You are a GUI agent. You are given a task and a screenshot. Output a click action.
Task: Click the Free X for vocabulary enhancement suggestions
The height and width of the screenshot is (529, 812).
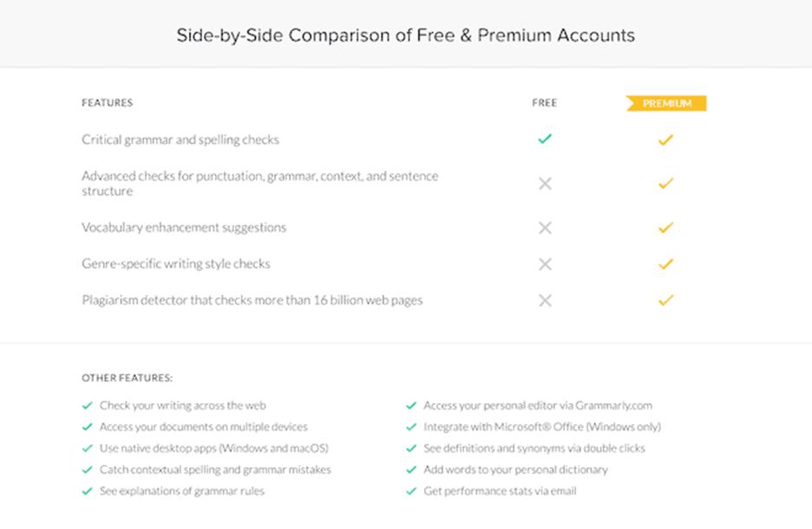545,228
